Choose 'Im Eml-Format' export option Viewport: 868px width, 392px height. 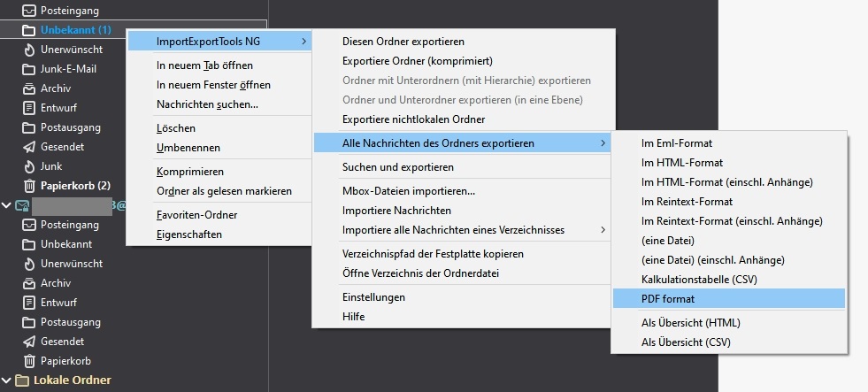(x=677, y=143)
